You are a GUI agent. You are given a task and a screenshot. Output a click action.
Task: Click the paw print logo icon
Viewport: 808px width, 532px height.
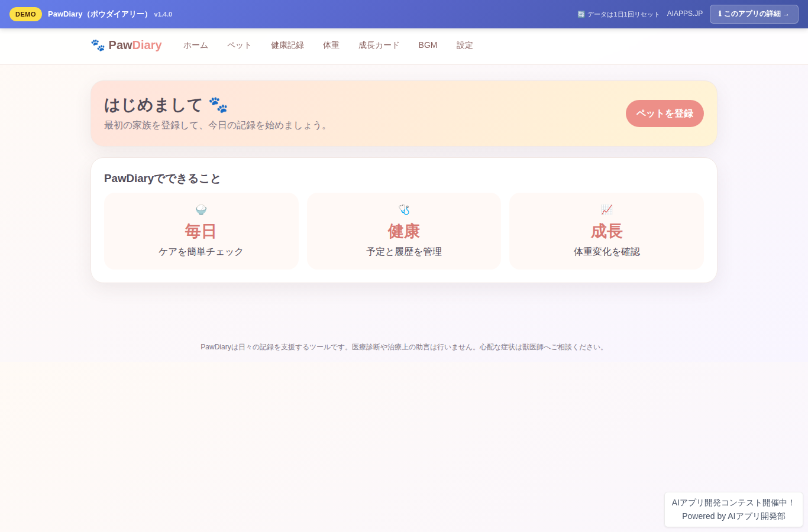pos(98,46)
